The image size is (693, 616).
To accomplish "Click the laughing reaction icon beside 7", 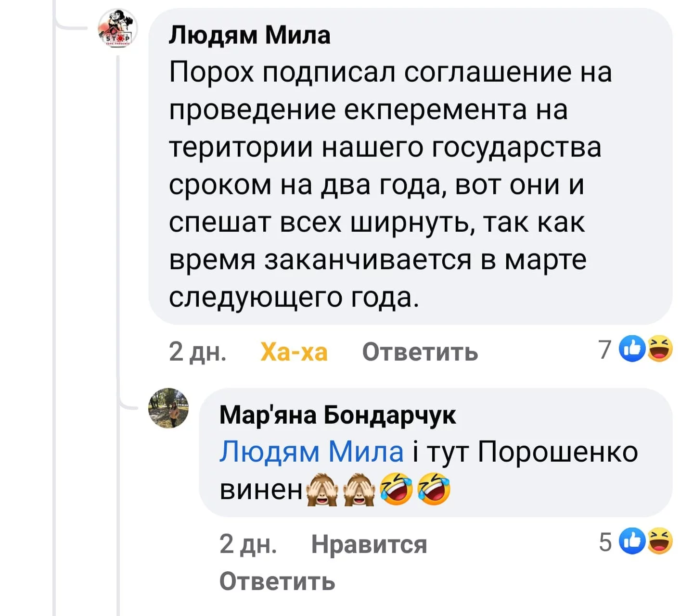I will coord(660,349).
